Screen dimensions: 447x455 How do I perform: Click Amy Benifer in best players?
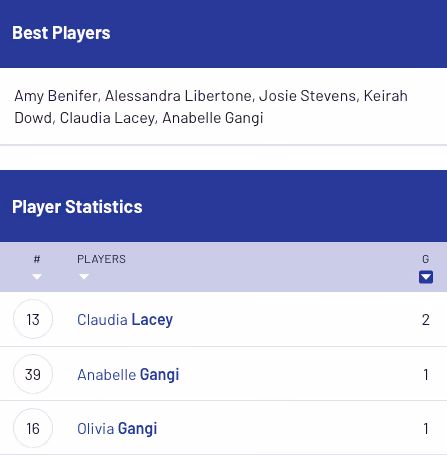pos(56,96)
